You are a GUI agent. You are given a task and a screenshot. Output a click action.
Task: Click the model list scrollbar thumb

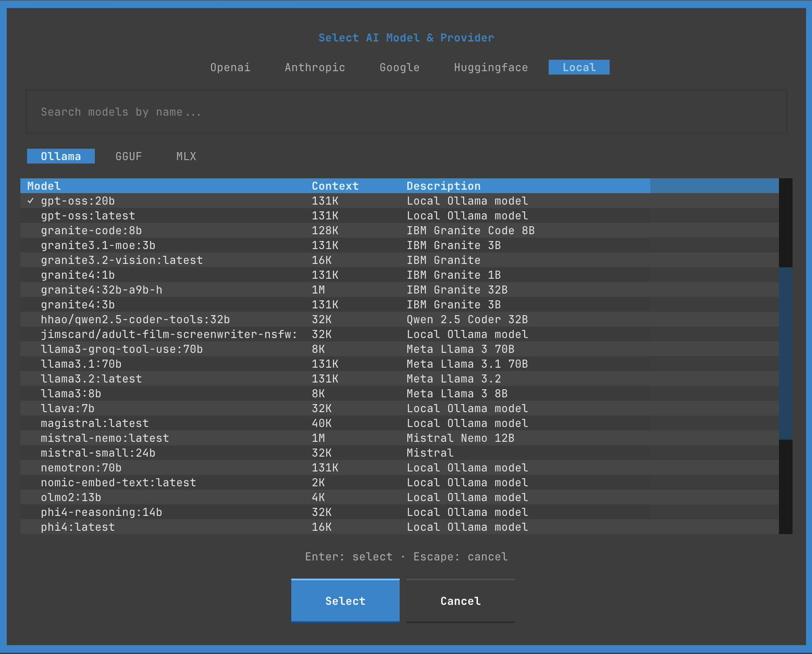pos(785,353)
